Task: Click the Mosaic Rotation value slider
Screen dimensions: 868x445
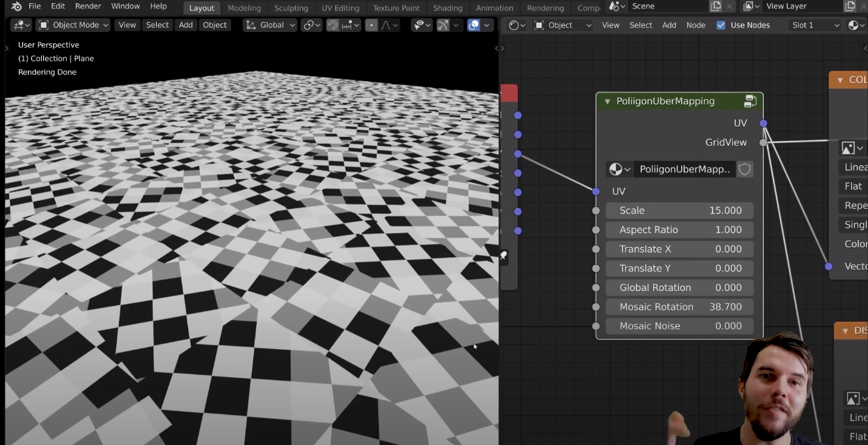Action: click(x=679, y=307)
